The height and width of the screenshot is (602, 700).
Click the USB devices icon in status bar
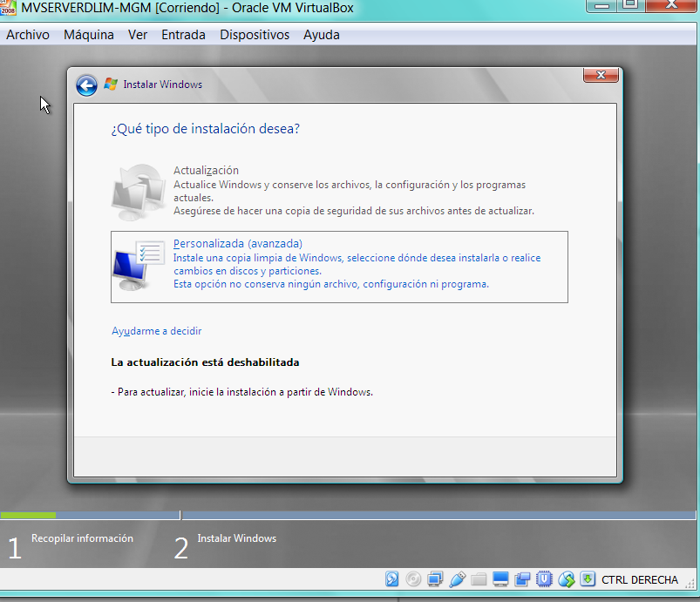pyautogui.click(x=457, y=578)
